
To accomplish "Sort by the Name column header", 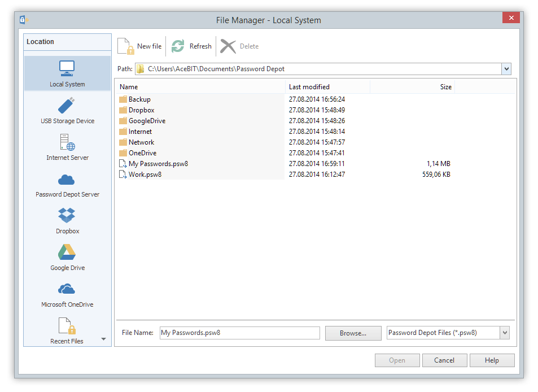I will (x=200, y=87).
